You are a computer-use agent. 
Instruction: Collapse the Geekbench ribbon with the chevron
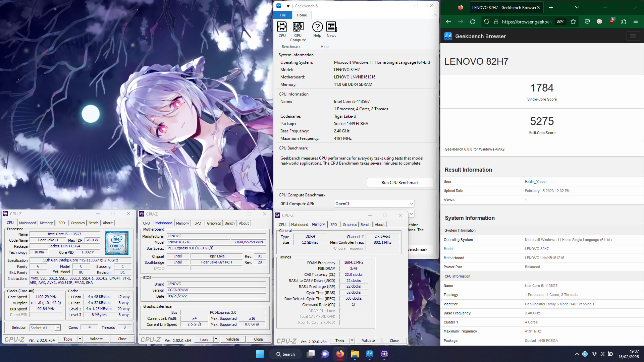[x=435, y=15]
